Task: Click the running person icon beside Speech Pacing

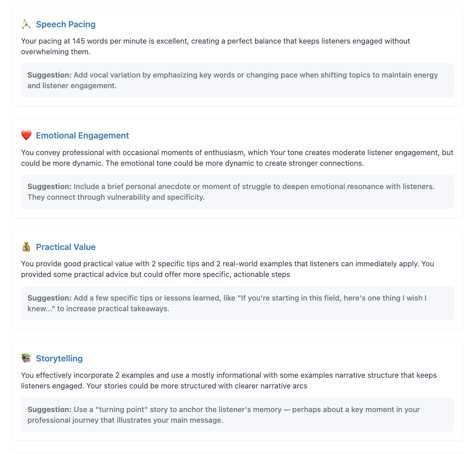Action: coord(26,24)
